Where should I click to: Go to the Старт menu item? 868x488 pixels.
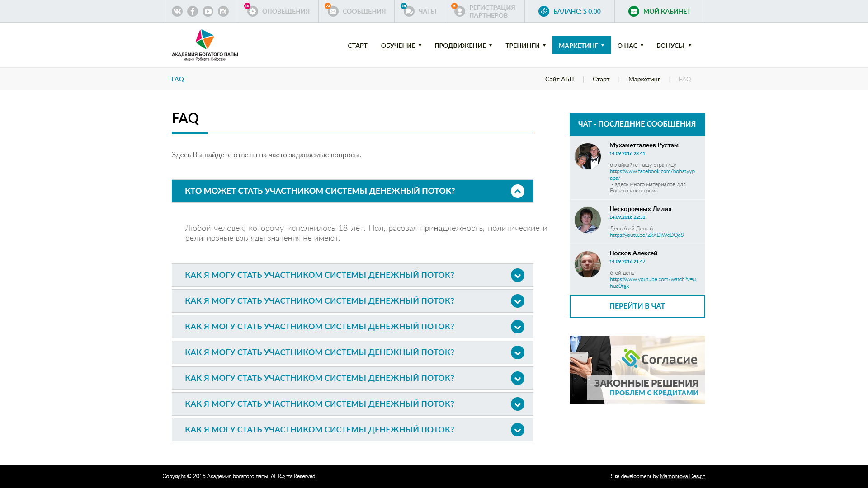358,46
